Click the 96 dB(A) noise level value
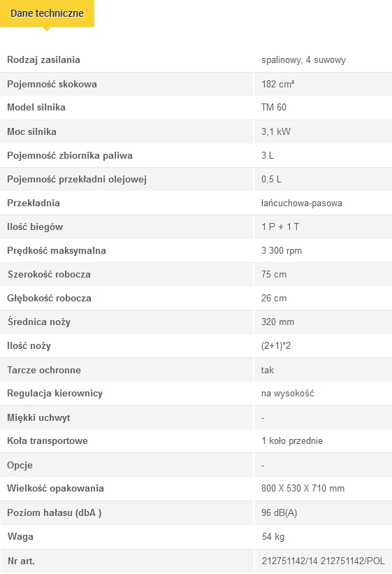This screenshot has width=392, height=574. point(280,513)
